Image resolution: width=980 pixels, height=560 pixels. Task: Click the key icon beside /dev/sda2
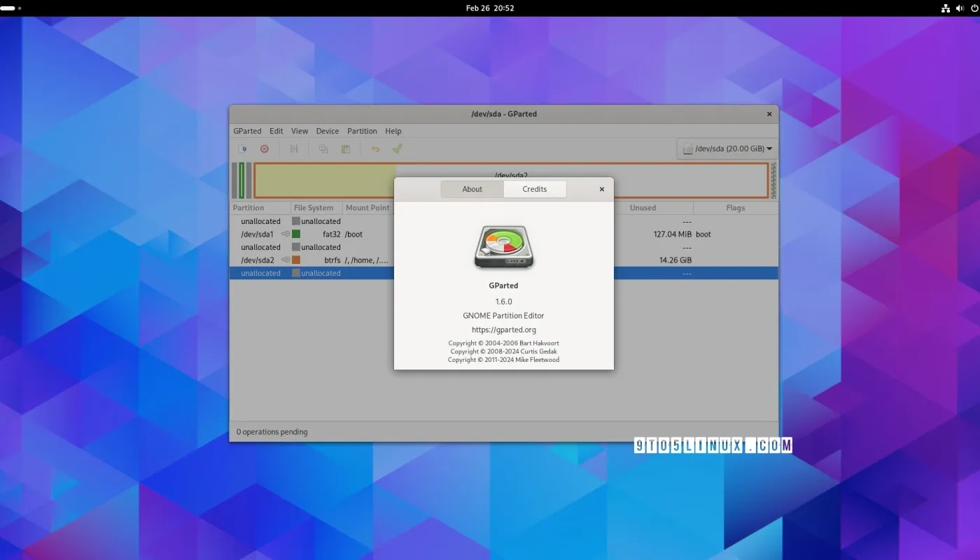286,260
